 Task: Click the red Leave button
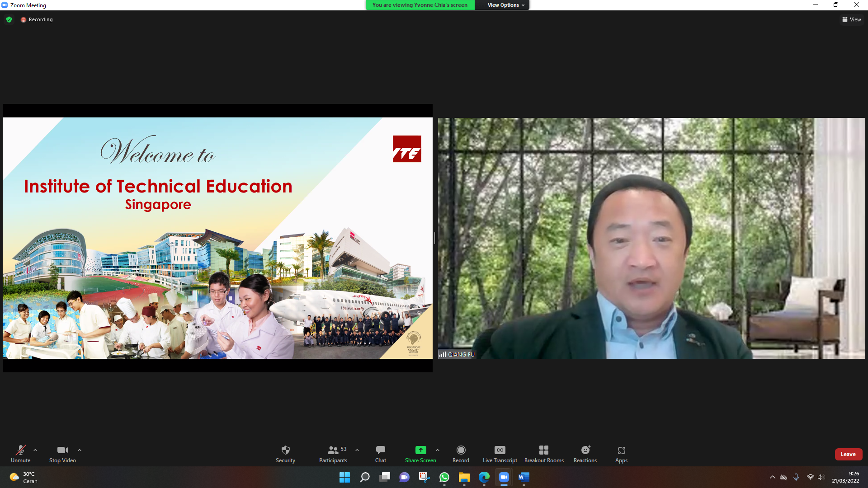tap(848, 454)
